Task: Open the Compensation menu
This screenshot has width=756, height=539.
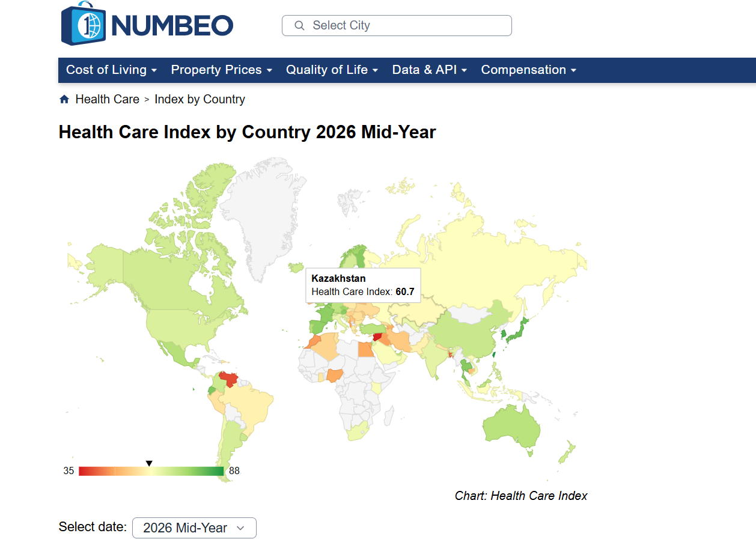Action: pyautogui.click(x=528, y=70)
